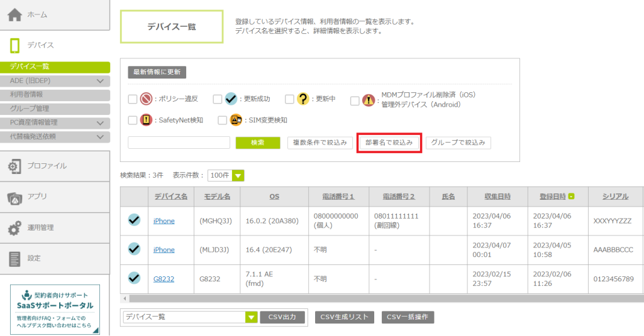Open グループ管理 in the side menu

click(30, 108)
